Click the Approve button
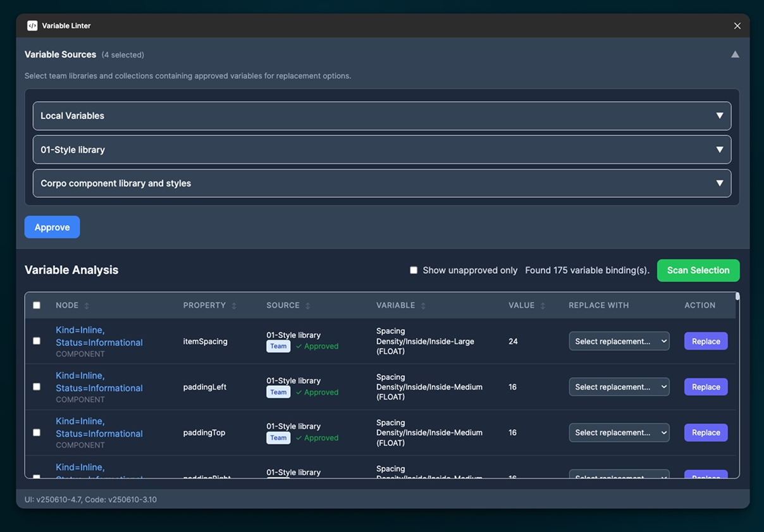The width and height of the screenshot is (764, 532). [52, 226]
